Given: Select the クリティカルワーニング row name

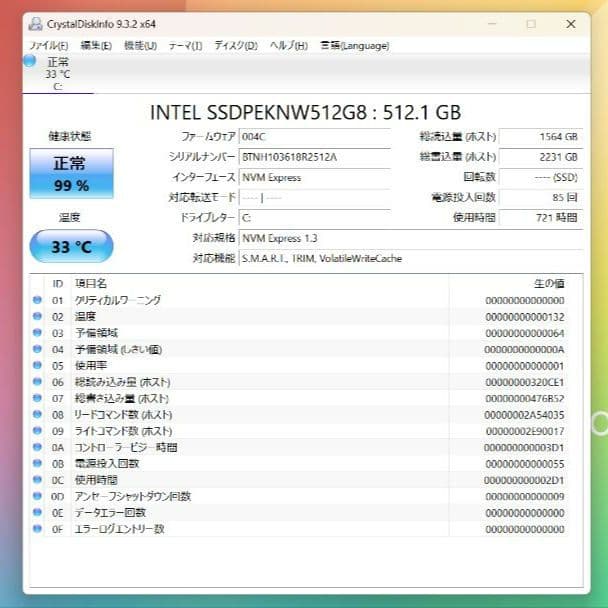Looking at the screenshot, I should (117, 300).
